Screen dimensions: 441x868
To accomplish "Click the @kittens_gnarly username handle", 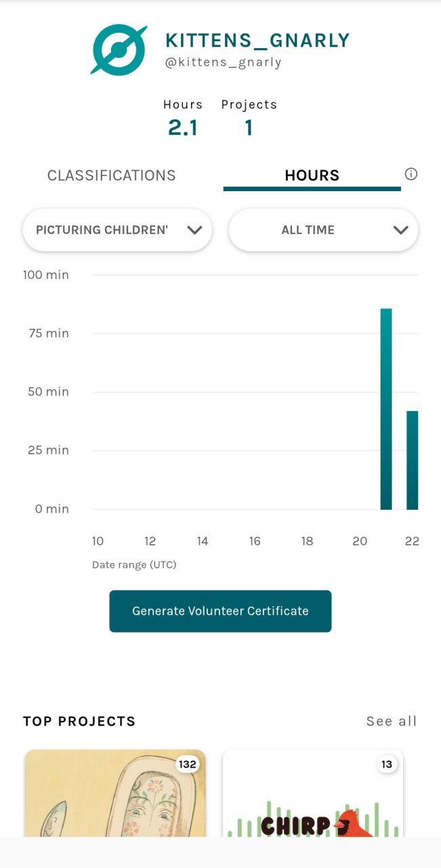I will click(x=223, y=62).
